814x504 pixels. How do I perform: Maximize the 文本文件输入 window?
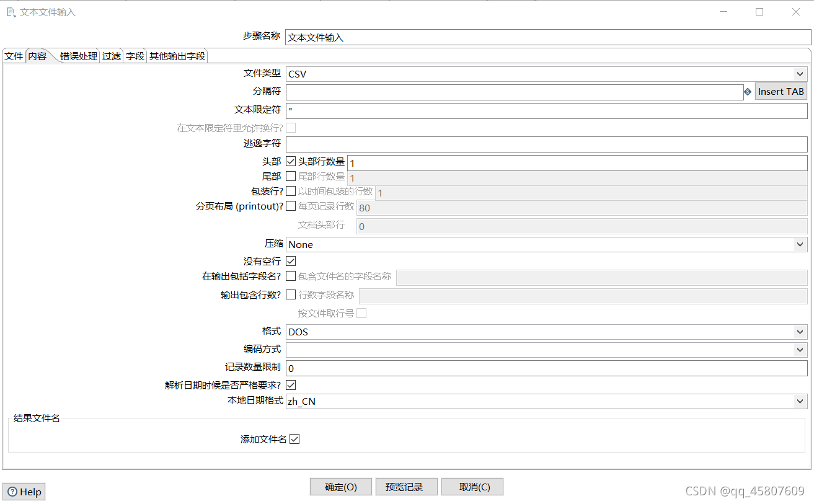(x=759, y=12)
